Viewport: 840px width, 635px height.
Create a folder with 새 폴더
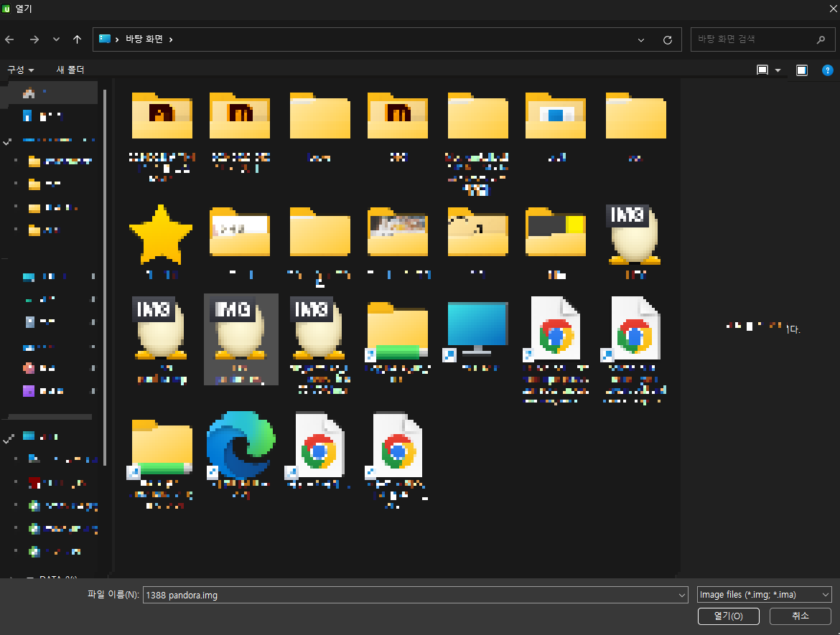coord(70,70)
